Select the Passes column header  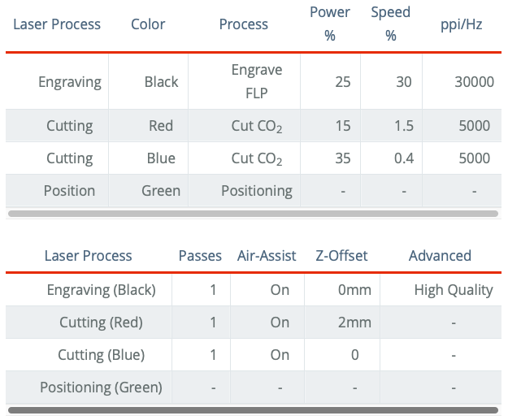tap(200, 256)
